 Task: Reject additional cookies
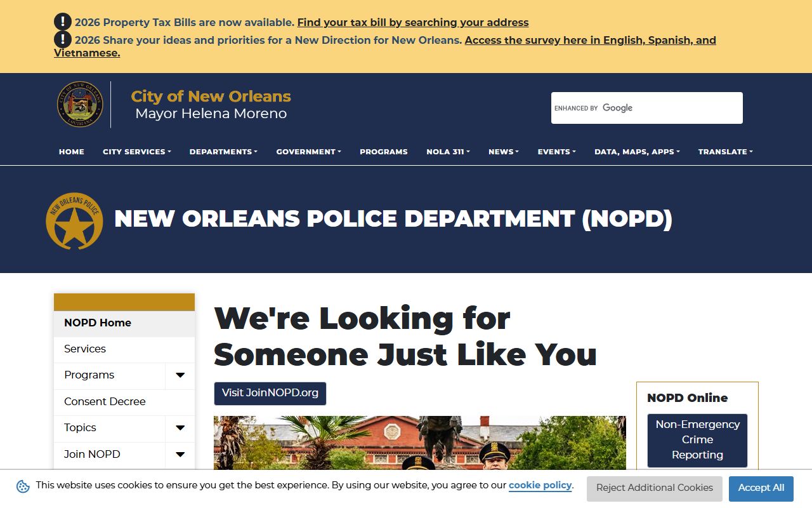click(x=655, y=488)
